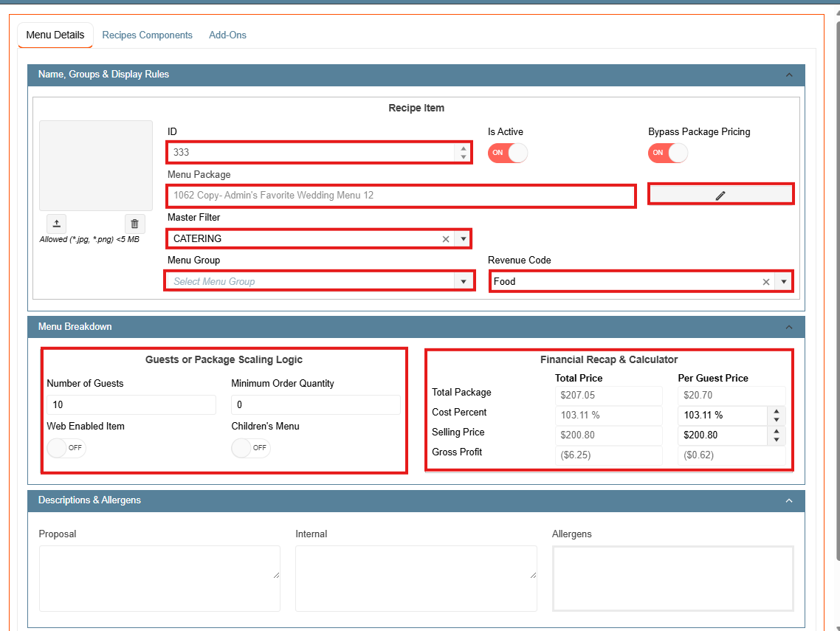Increase the ID number with up arrow
The width and height of the screenshot is (840, 631).
point(464,148)
